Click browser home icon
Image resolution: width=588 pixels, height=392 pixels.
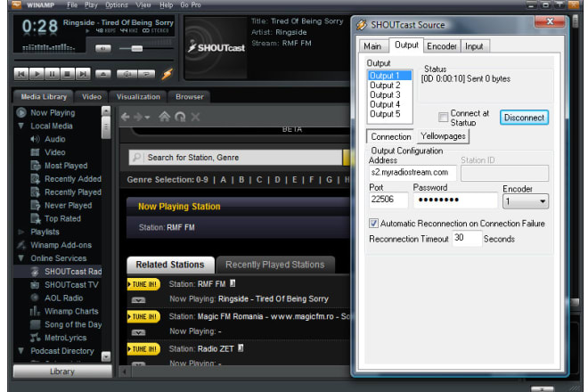point(164,117)
